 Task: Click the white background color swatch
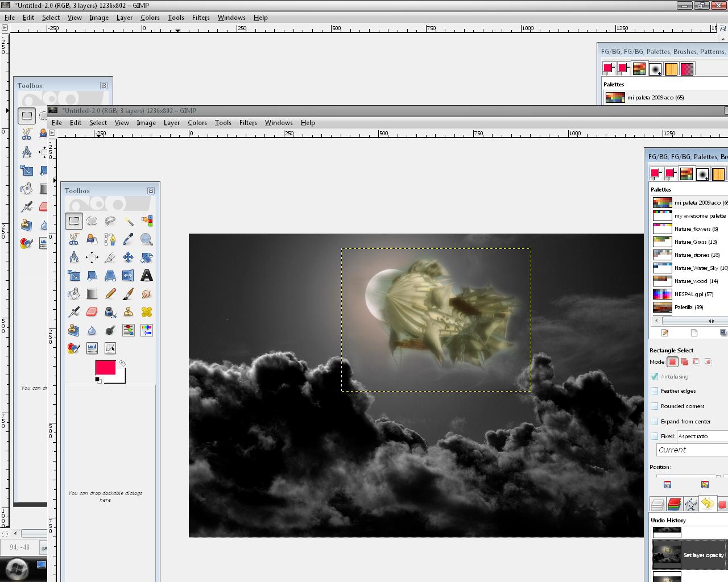click(x=120, y=379)
